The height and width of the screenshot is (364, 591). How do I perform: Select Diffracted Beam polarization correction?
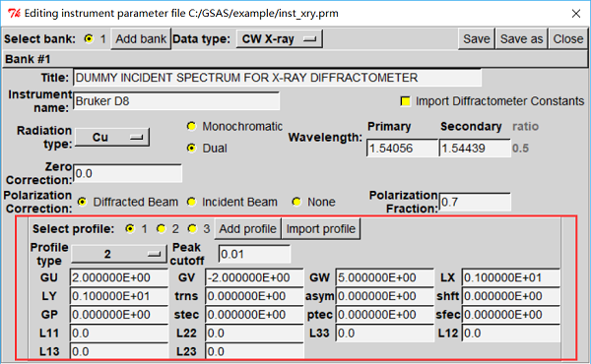[82, 202]
